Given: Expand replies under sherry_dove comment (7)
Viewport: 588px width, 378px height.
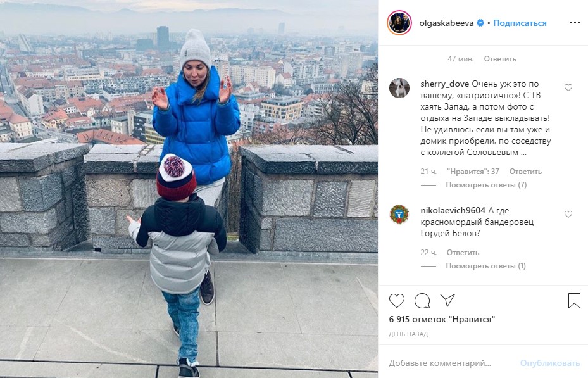Looking at the screenshot, I should tap(486, 185).
